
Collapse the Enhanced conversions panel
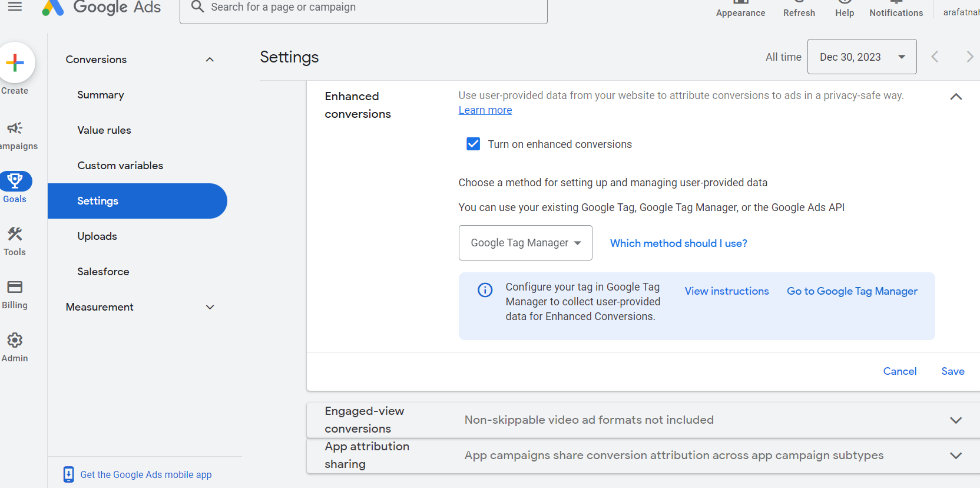[956, 97]
